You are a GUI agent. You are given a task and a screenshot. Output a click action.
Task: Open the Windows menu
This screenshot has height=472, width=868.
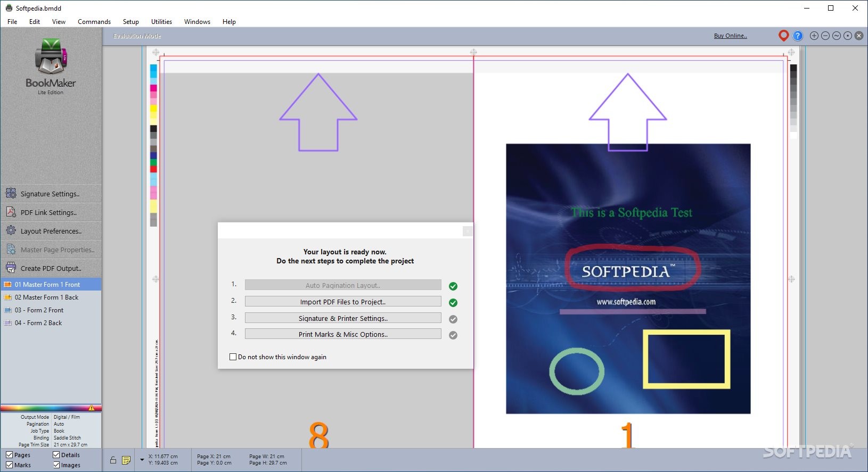[x=197, y=22]
